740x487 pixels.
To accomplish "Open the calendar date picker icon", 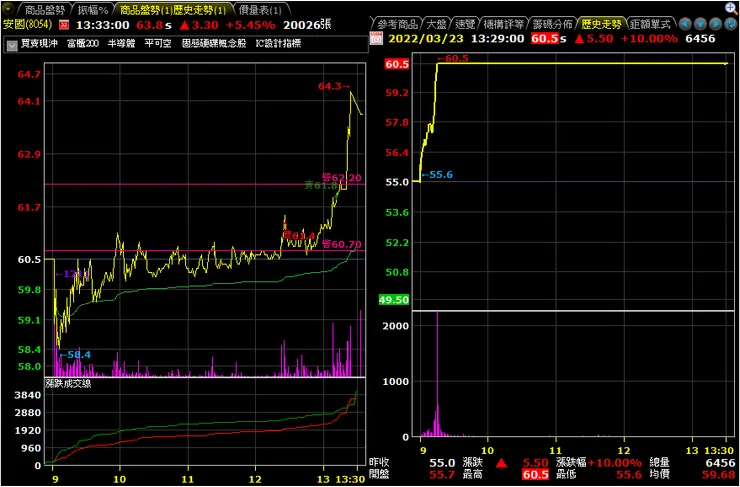I will click(377, 39).
